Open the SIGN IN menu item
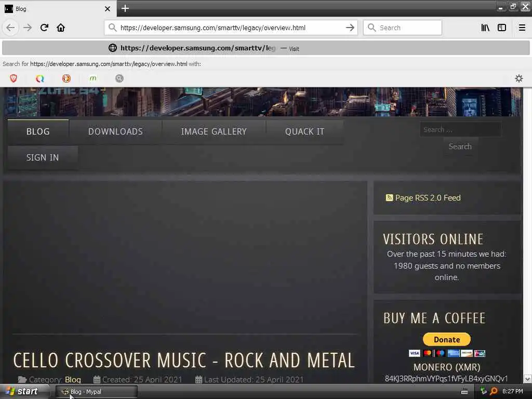532x399 pixels. tap(43, 158)
